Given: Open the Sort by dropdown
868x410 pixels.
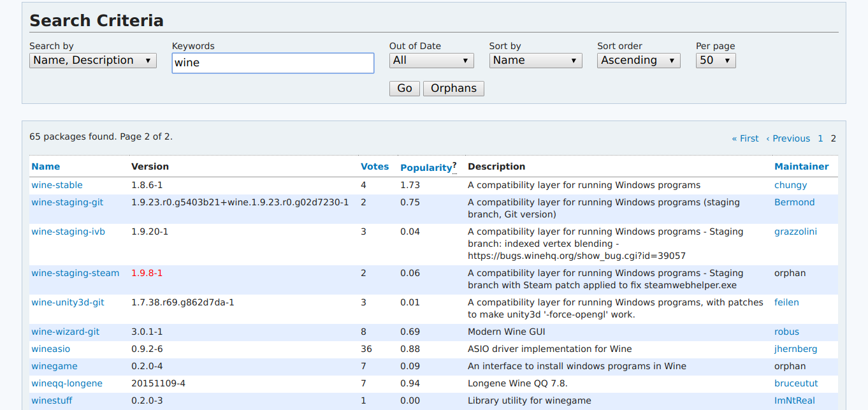Looking at the screenshot, I should (536, 61).
